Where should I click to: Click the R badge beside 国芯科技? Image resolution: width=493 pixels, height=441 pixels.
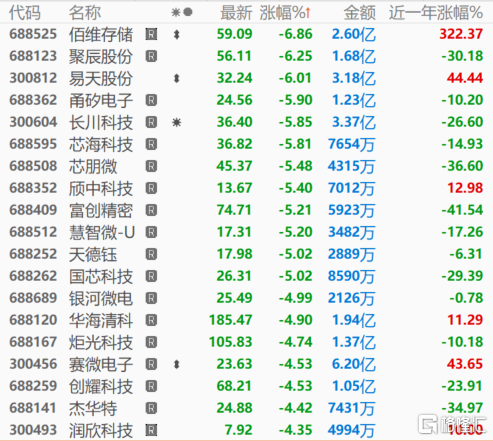(x=151, y=276)
